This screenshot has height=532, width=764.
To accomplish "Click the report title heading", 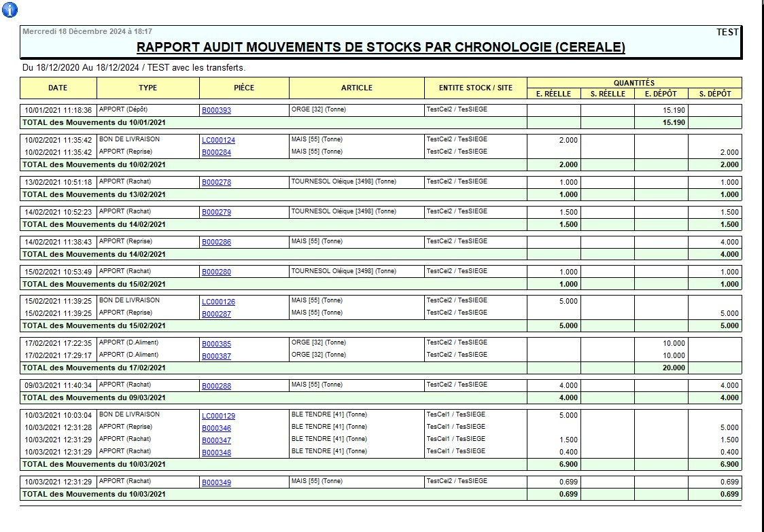I will (x=381, y=48).
